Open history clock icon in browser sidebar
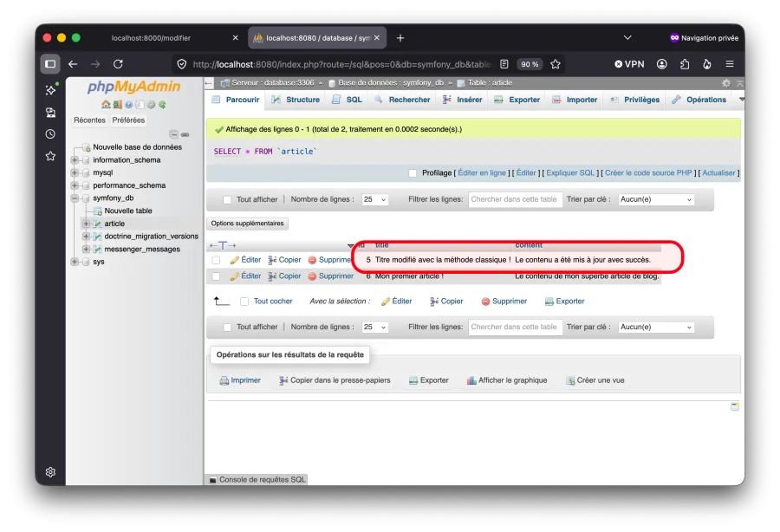The width and height of the screenshot is (780, 532). 50,133
